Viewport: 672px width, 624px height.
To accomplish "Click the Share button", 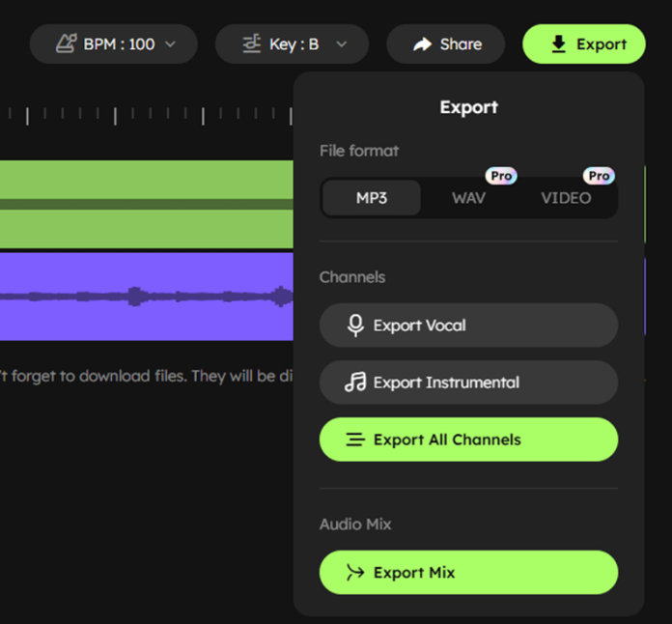I will [x=446, y=43].
